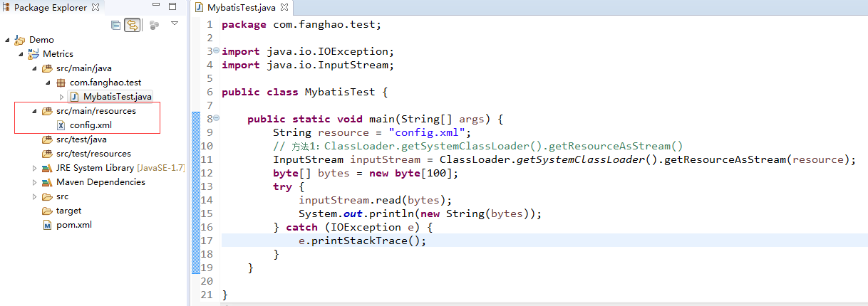Click import java.io.InputStream; line

click(x=308, y=65)
